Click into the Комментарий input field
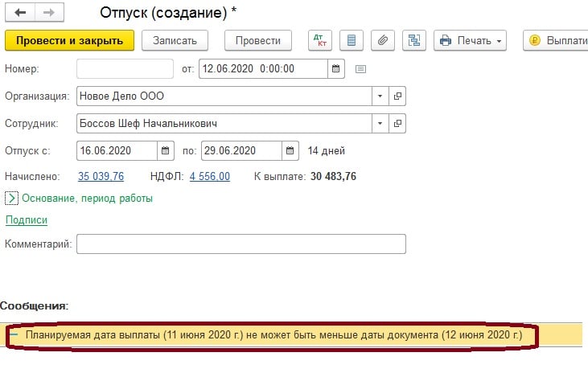This screenshot has height=377, width=588. (241, 244)
